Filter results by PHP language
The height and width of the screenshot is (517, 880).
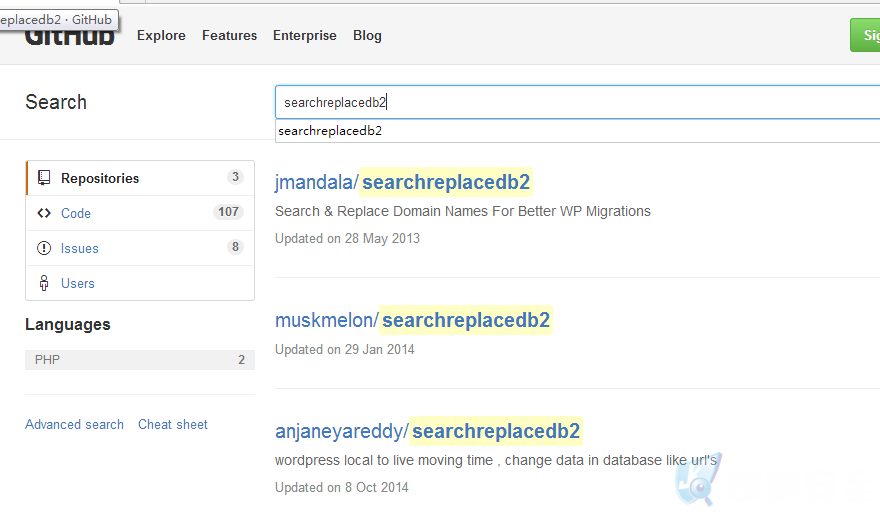pyautogui.click(x=140, y=360)
